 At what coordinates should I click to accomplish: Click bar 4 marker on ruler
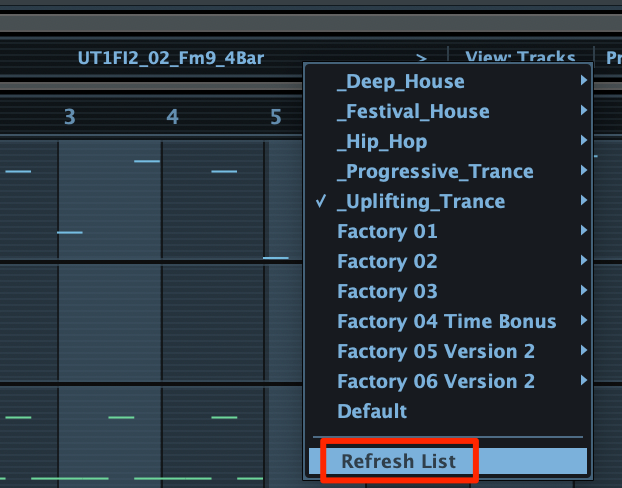[x=172, y=117]
